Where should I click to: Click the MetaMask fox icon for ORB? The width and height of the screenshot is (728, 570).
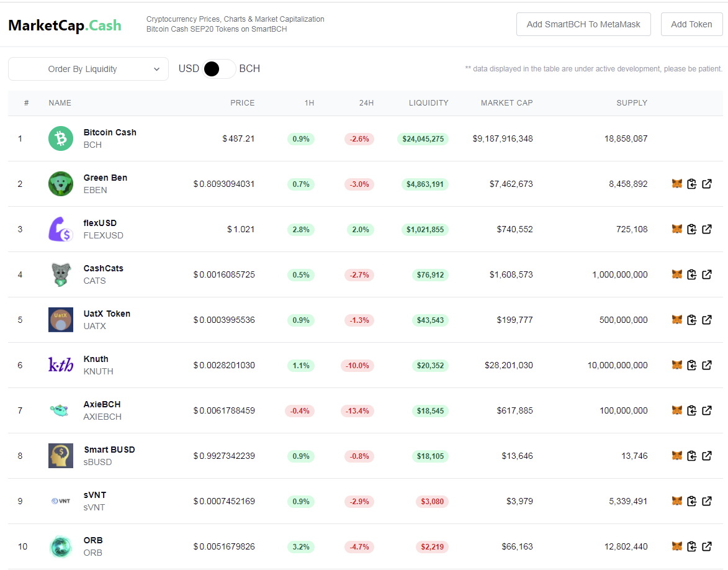677,546
